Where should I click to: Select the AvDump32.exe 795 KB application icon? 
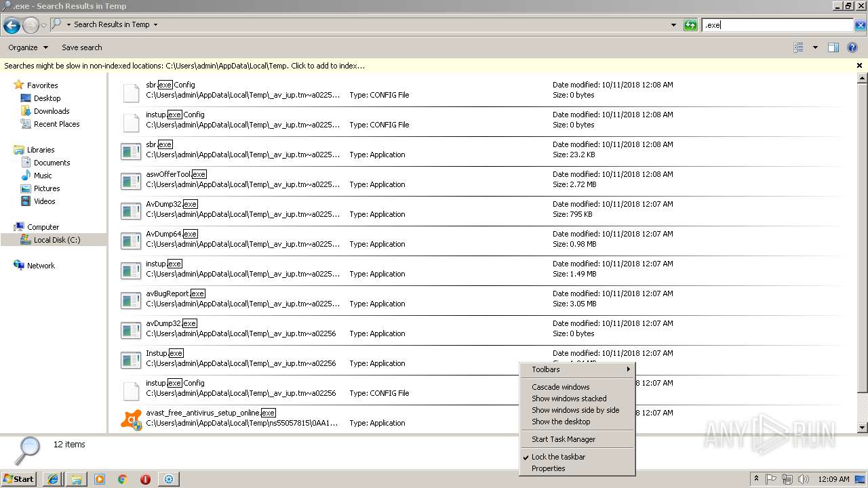(131, 211)
